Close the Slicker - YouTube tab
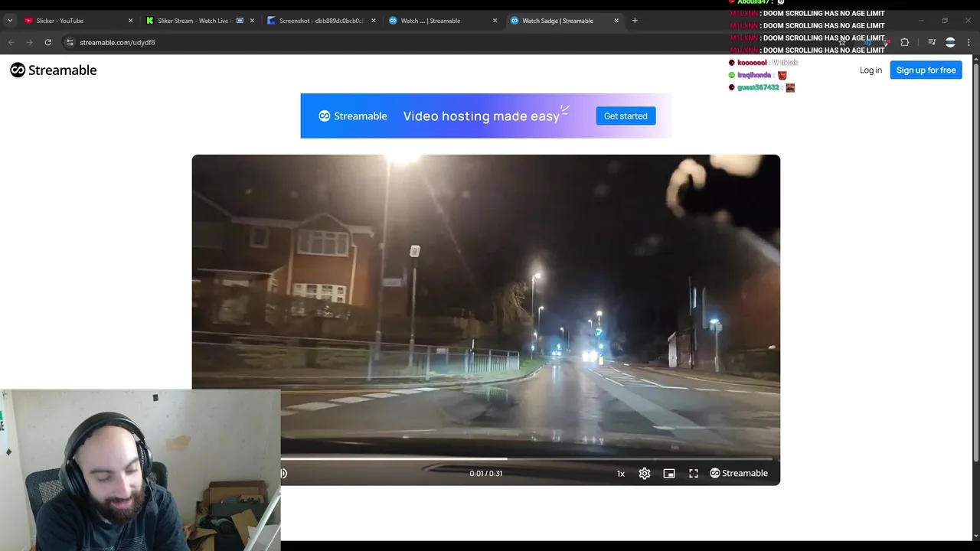980x551 pixels. [130, 21]
